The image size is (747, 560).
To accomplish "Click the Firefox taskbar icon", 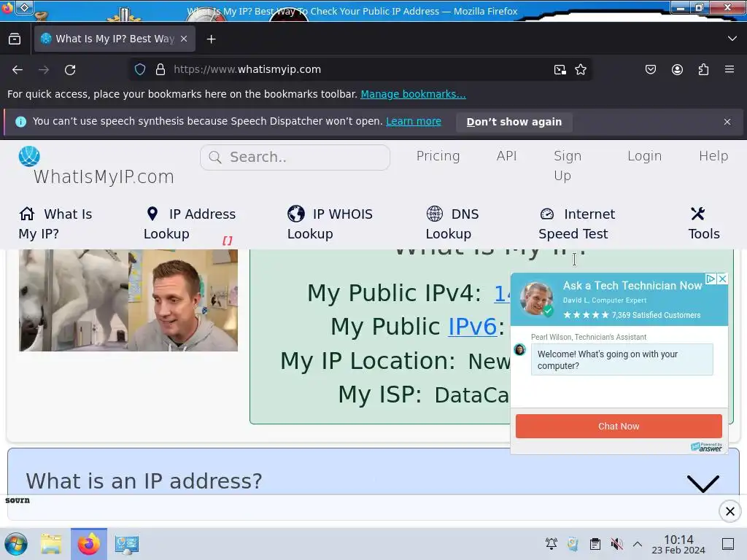I will (89, 544).
